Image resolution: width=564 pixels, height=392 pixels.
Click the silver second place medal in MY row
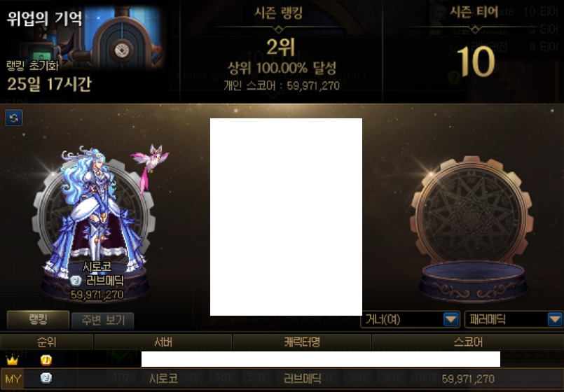pyautogui.click(x=46, y=378)
